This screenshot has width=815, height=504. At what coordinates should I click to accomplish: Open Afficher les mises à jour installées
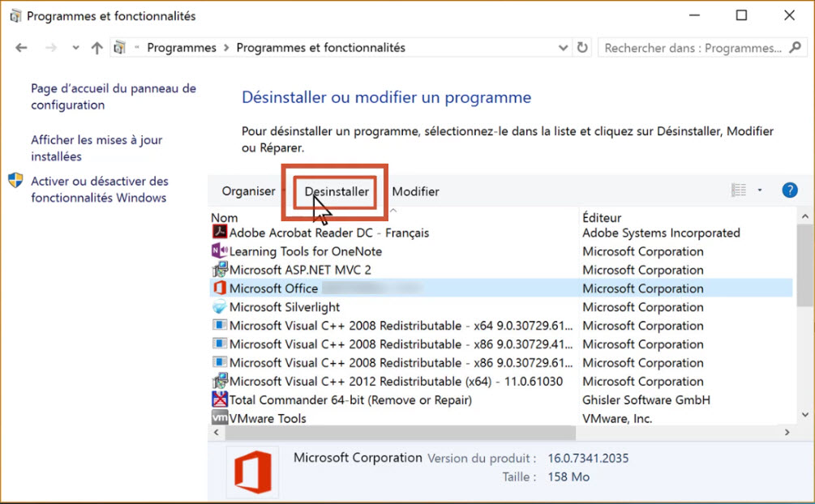tap(97, 148)
